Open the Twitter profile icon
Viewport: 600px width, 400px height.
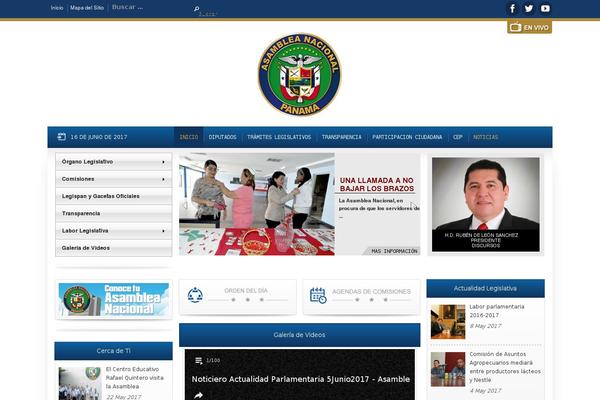coord(529,8)
